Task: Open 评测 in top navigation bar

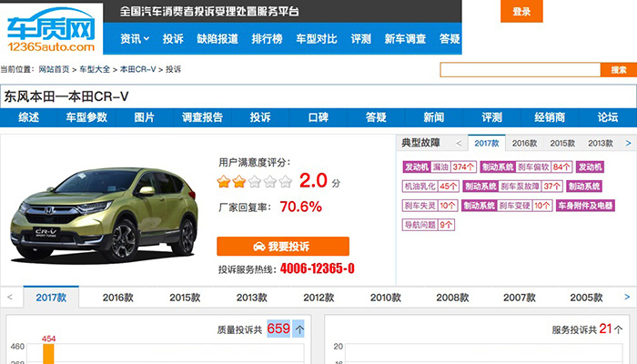Action: [x=360, y=39]
